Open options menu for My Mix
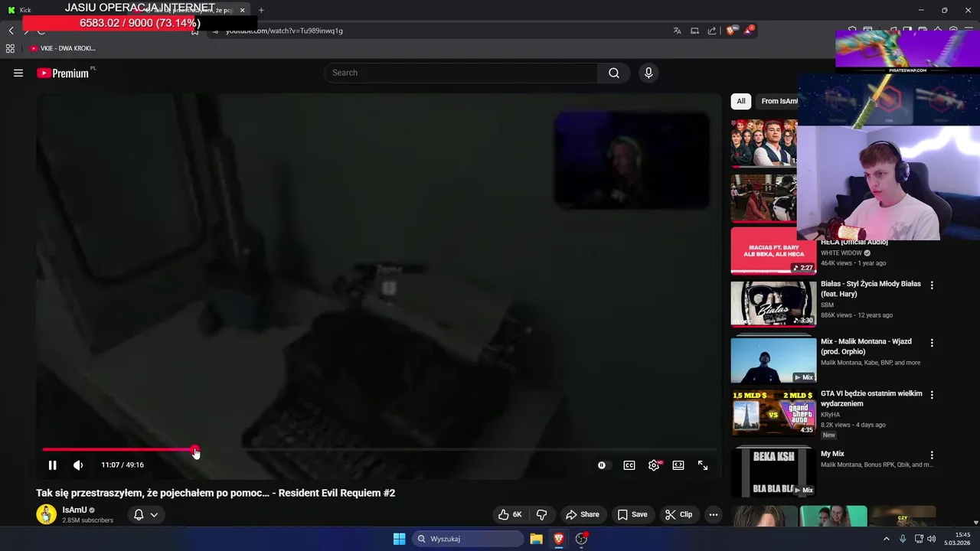The image size is (980, 551). (x=932, y=455)
